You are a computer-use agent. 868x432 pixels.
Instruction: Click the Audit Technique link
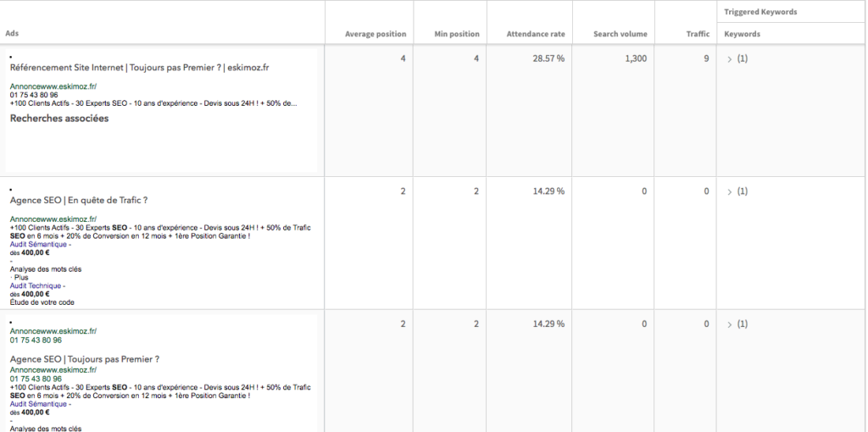[36, 286]
